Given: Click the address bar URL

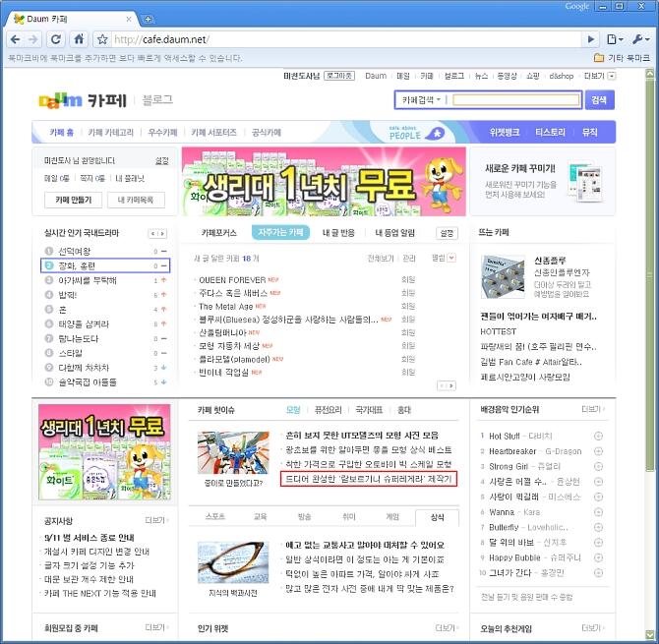Looking at the screenshot, I should 161,39.
